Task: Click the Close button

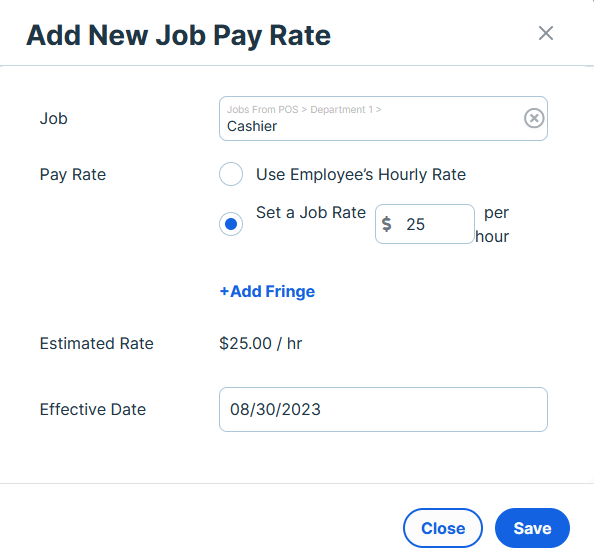Action: pyautogui.click(x=442, y=528)
